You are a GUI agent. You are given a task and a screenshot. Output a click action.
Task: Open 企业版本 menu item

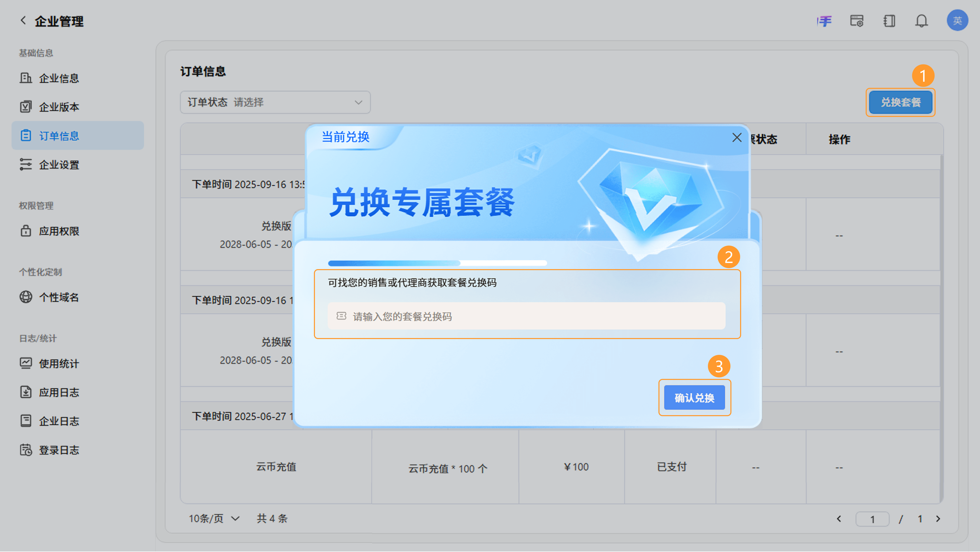pyautogui.click(x=78, y=107)
